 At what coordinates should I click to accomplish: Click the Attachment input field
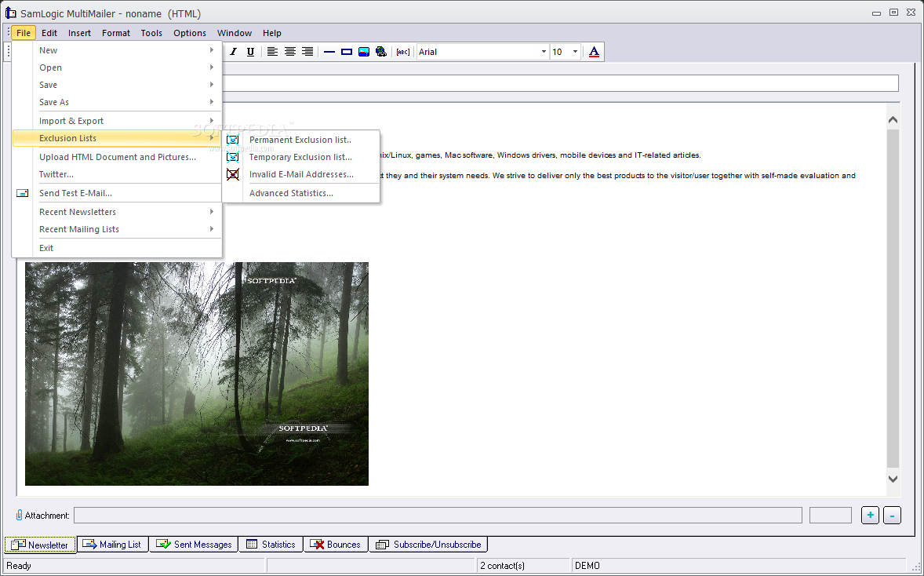pyautogui.click(x=438, y=516)
